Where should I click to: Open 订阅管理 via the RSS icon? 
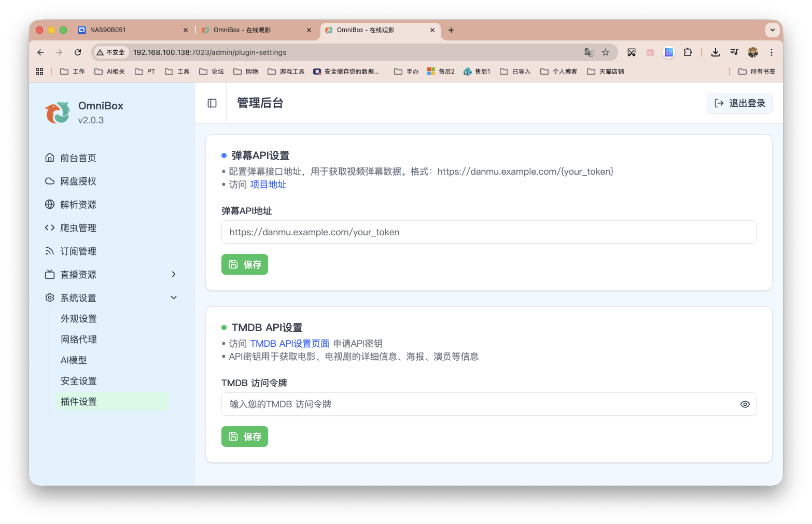[49, 251]
